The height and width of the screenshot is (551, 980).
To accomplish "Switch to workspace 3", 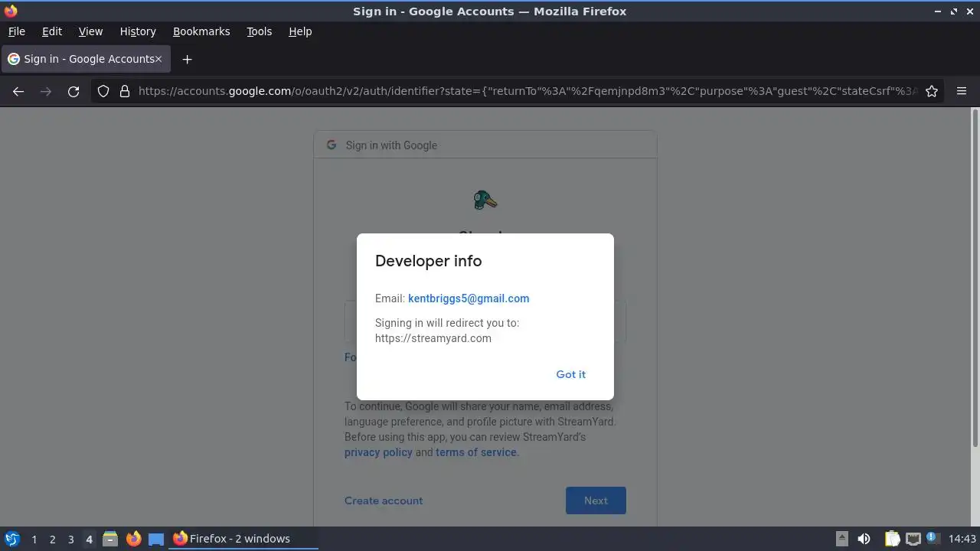I will pyautogui.click(x=70, y=539).
